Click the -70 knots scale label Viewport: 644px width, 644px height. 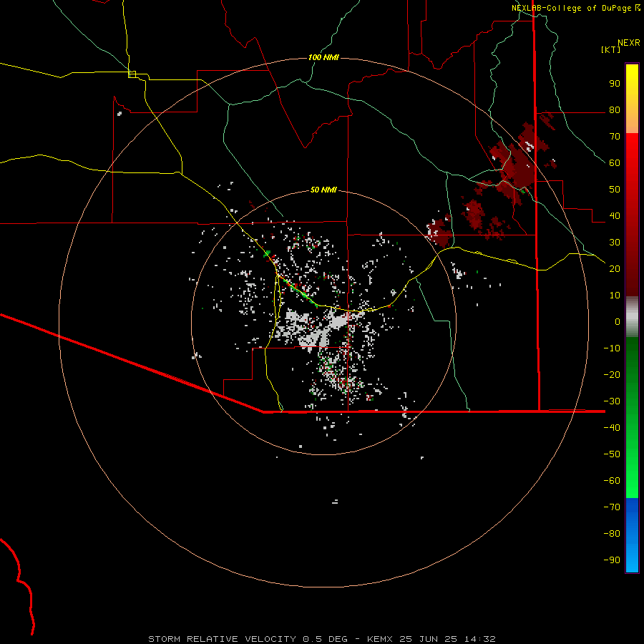pos(612,507)
